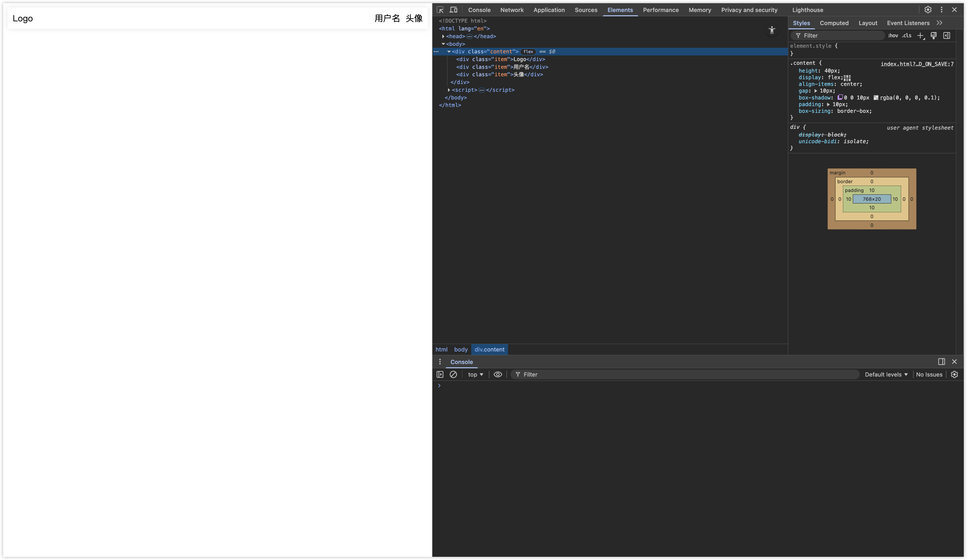Switch to the Computed styles tab
The width and height of the screenshot is (967, 560).
pyautogui.click(x=834, y=23)
